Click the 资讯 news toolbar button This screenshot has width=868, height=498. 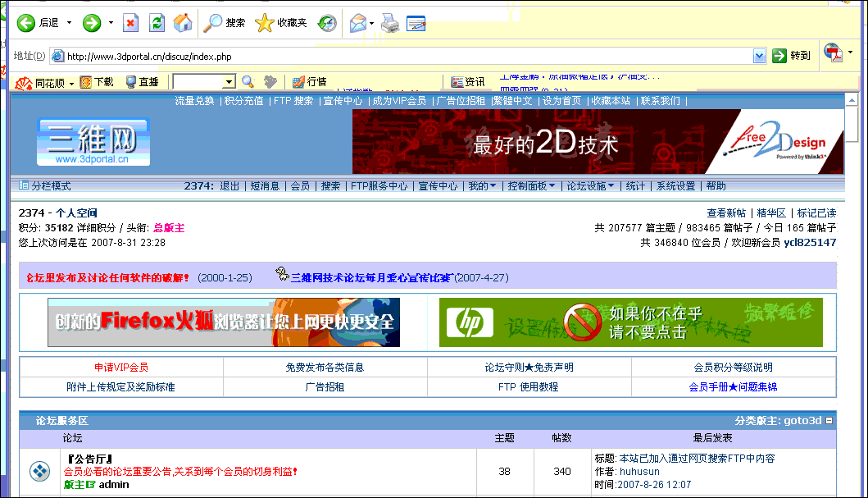(x=468, y=82)
